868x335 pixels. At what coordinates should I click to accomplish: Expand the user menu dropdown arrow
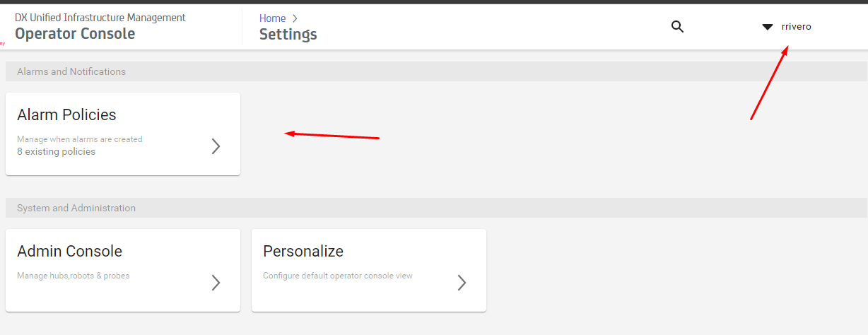[x=768, y=27]
